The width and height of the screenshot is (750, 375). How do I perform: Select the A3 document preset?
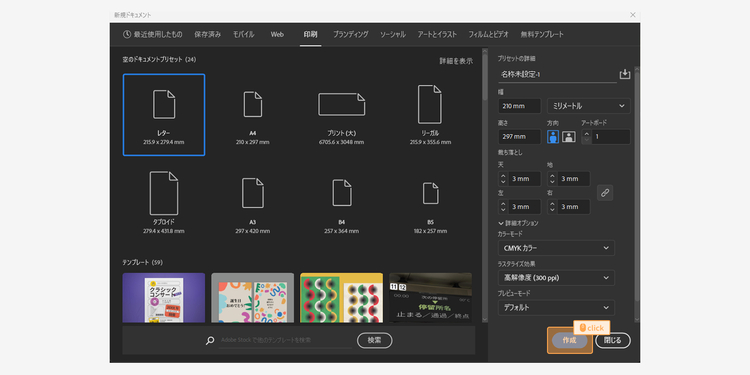(x=253, y=203)
